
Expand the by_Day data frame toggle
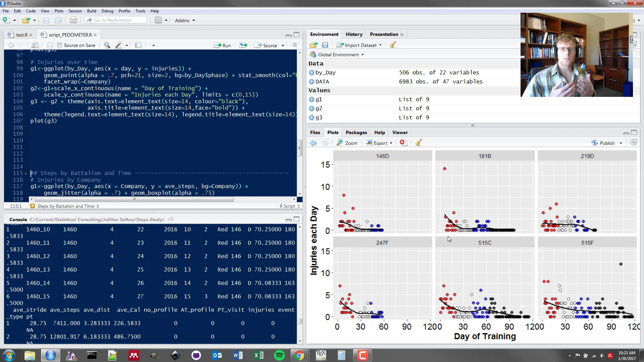pos(312,72)
